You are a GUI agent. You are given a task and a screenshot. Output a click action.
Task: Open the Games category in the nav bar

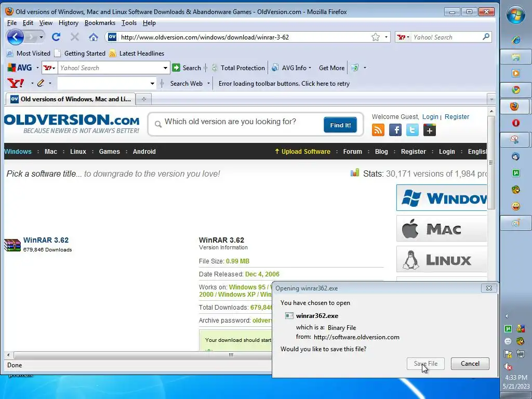[x=109, y=152]
